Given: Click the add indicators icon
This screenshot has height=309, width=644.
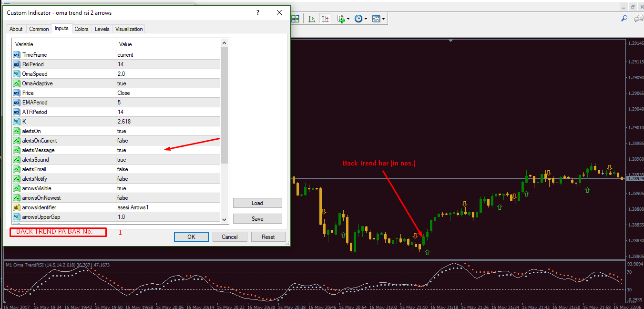Looking at the screenshot, I should pos(341,19).
